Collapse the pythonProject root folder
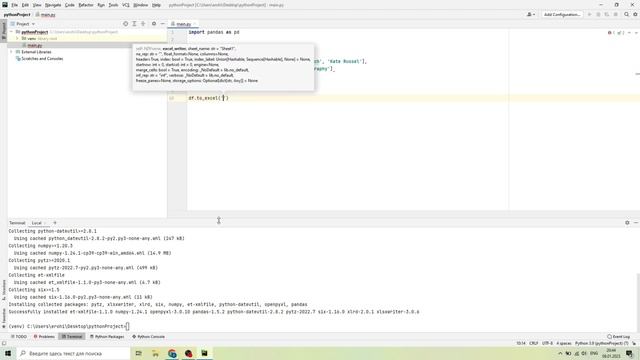The width and height of the screenshot is (640, 360). pyautogui.click(x=11, y=32)
